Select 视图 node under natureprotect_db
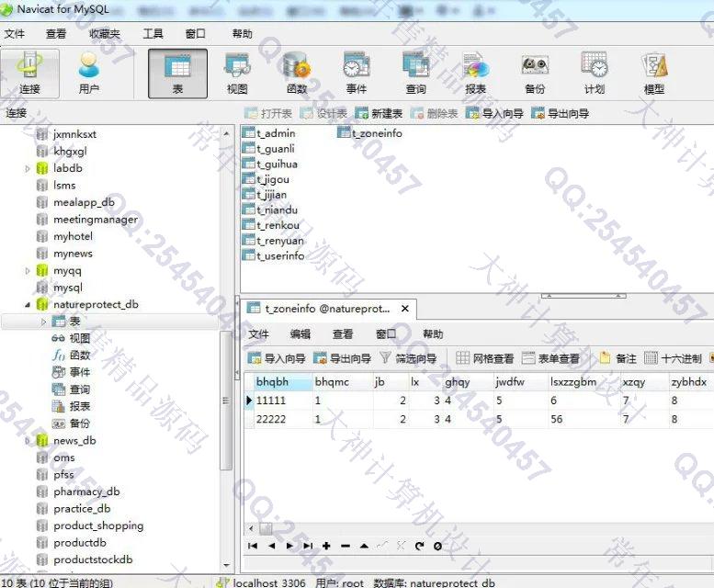This screenshot has height=588, width=714. click(x=71, y=338)
